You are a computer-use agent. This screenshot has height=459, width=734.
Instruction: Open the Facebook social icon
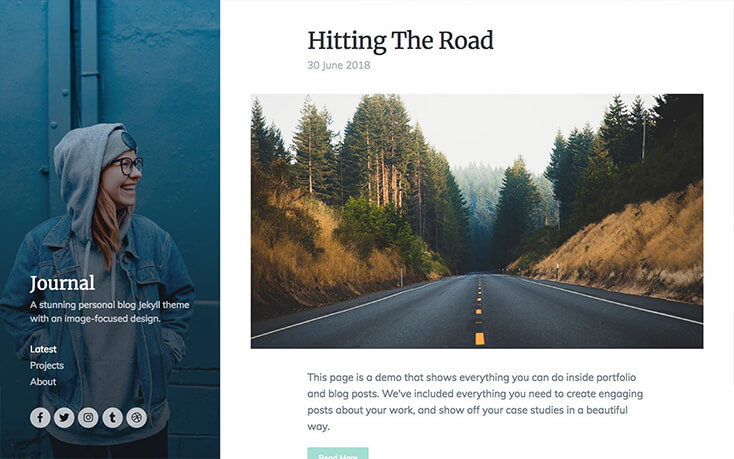point(40,417)
